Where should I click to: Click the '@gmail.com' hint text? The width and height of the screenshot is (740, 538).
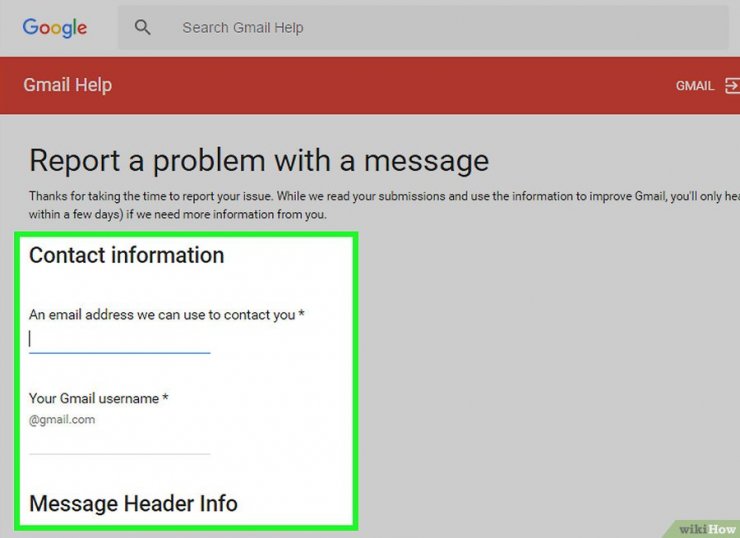[62, 420]
